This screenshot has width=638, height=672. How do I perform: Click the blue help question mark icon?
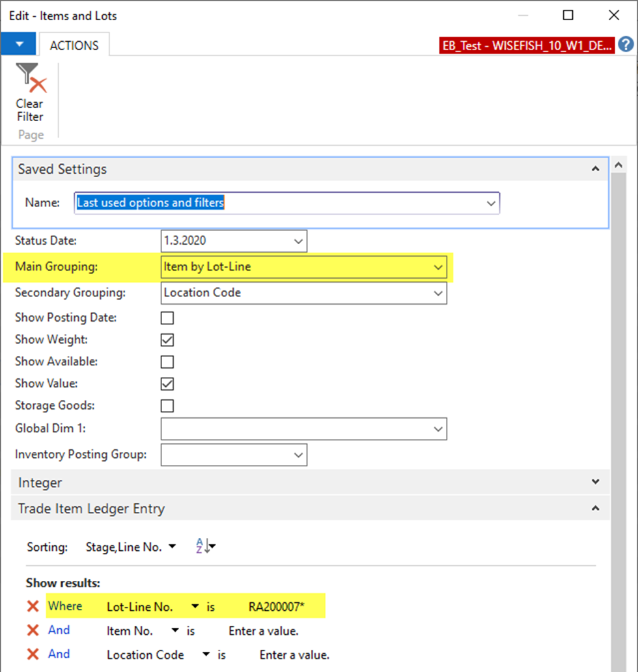(626, 44)
